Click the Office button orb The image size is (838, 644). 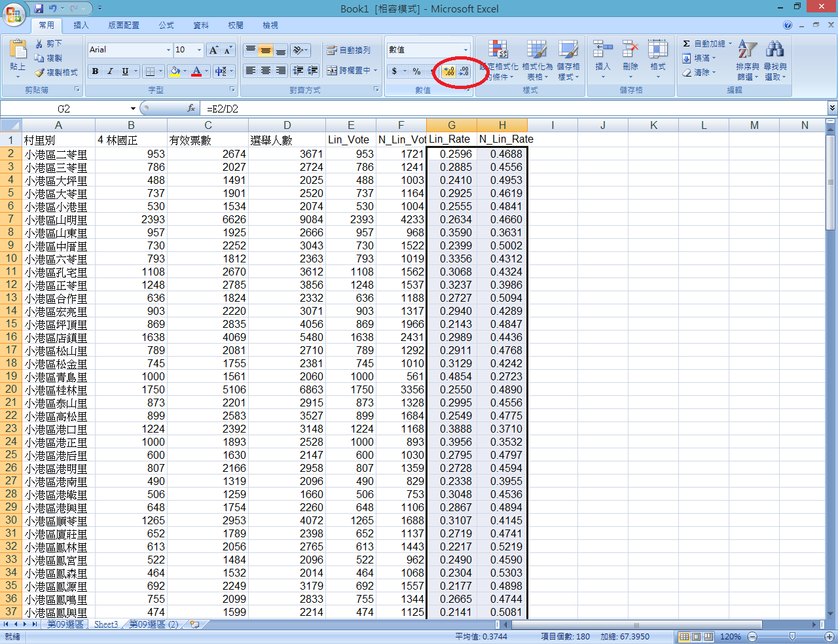pyautogui.click(x=14, y=14)
